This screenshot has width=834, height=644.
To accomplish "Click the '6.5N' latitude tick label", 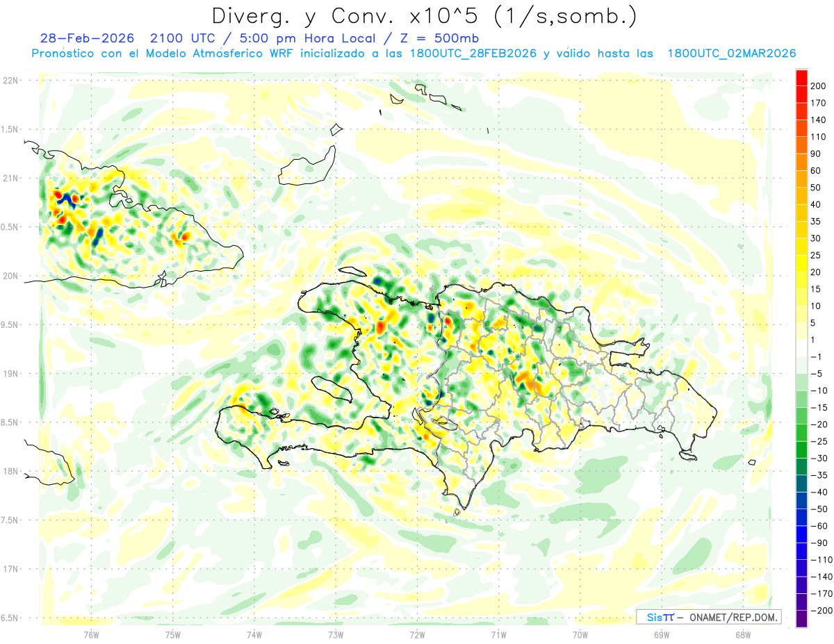I will point(10,618).
